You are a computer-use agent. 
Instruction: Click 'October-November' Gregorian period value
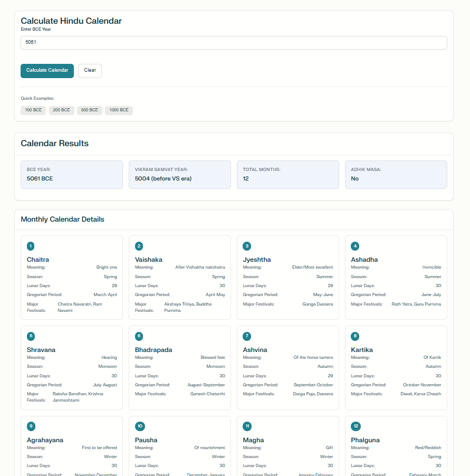[422, 385]
